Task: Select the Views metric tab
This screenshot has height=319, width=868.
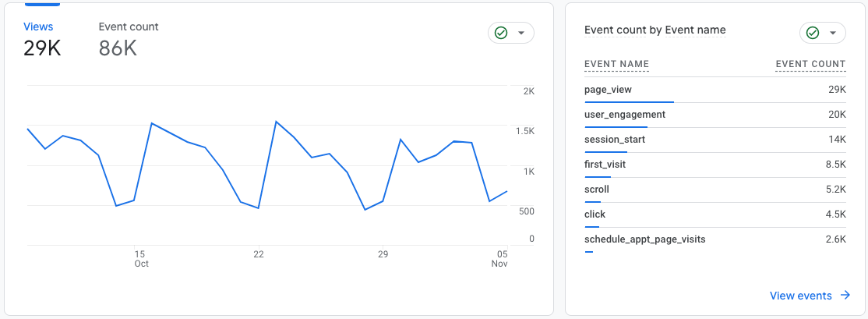Action: click(x=41, y=39)
